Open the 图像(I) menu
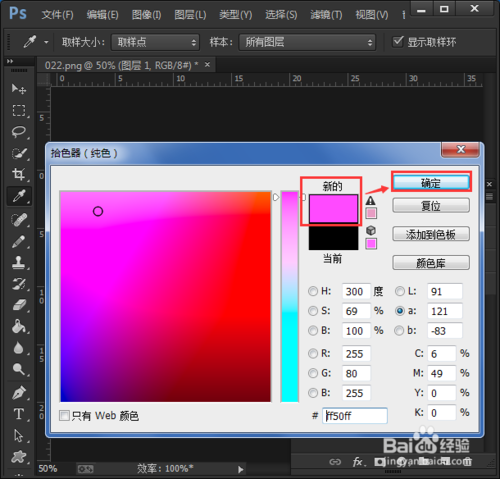Image resolution: width=500 pixels, height=479 pixels. click(x=146, y=15)
